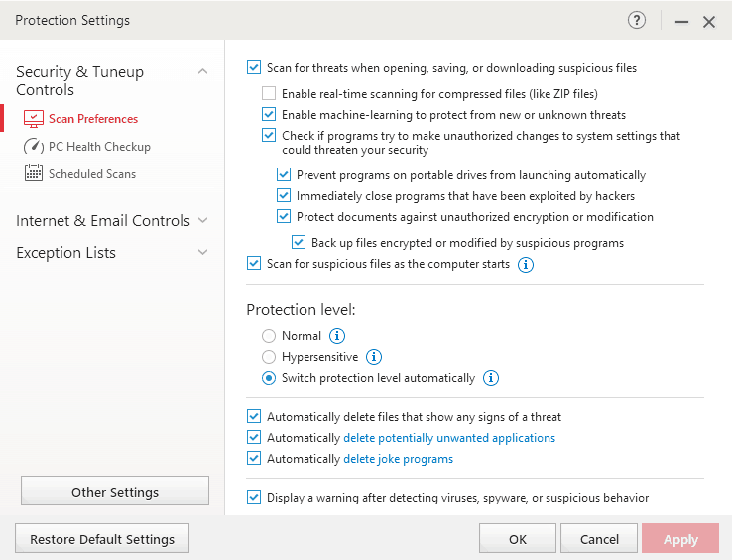732x560 pixels.
Task: Select Switch protection level automatically
Action: point(269,377)
